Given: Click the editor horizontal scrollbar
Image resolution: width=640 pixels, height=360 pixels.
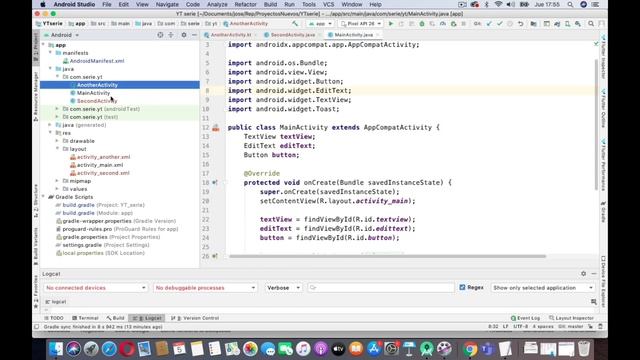Looking at the screenshot, I should 387,256.
